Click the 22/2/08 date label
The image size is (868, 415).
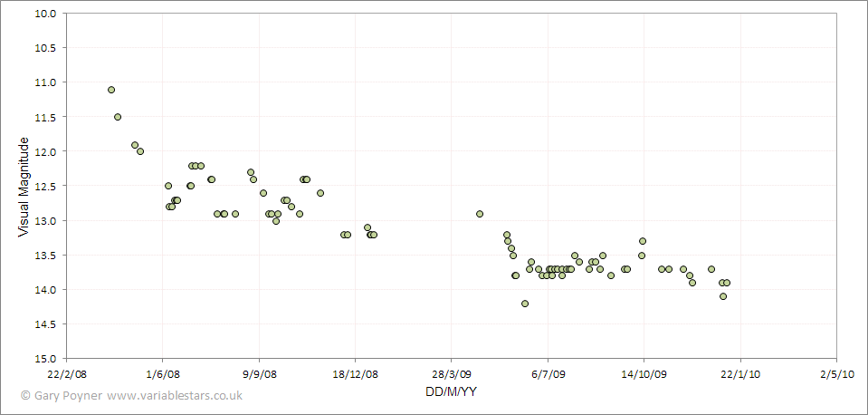coord(66,374)
